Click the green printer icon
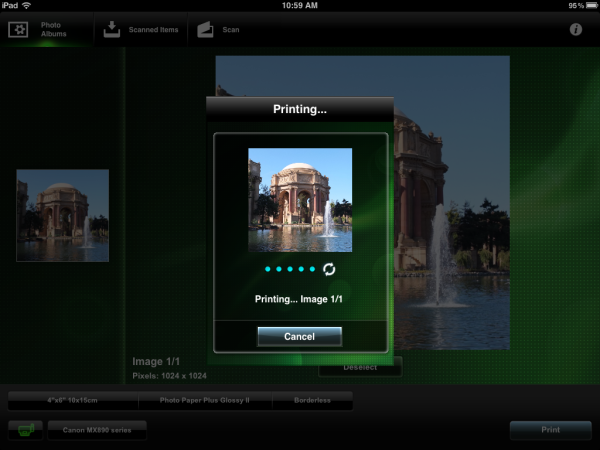 25,430
